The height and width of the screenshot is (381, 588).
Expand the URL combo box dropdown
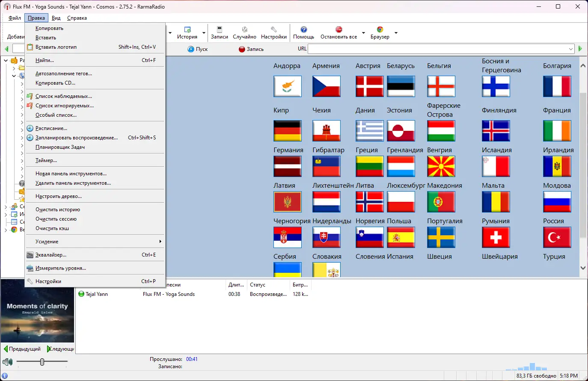point(571,49)
